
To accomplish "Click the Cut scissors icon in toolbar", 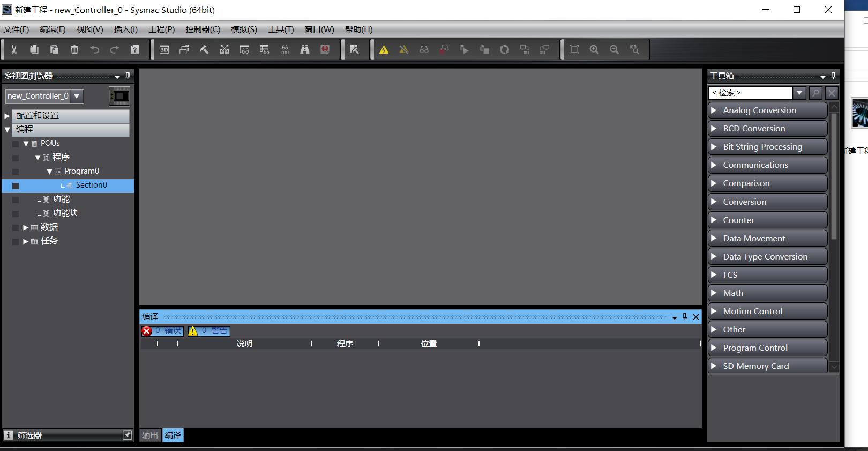I will tap(14, 50).
